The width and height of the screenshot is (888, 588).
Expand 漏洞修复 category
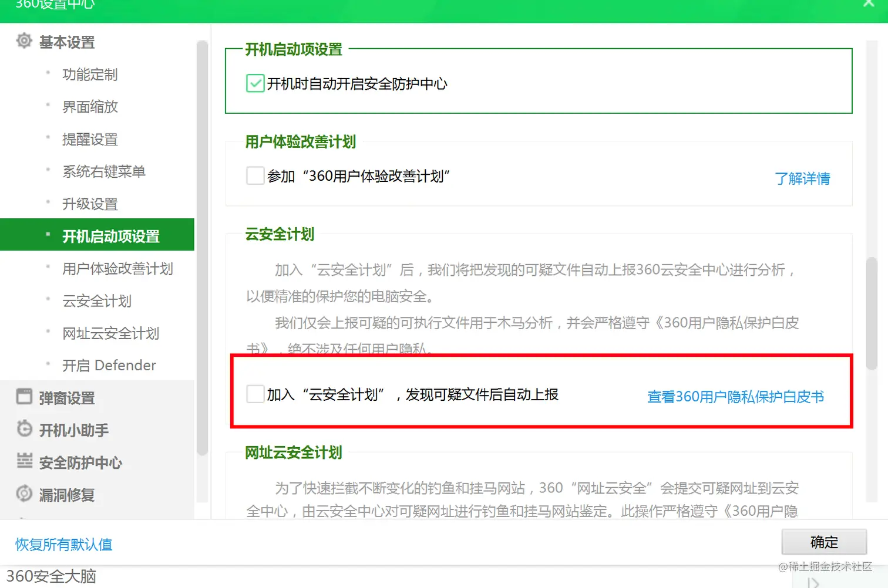[x=67, y=495]
